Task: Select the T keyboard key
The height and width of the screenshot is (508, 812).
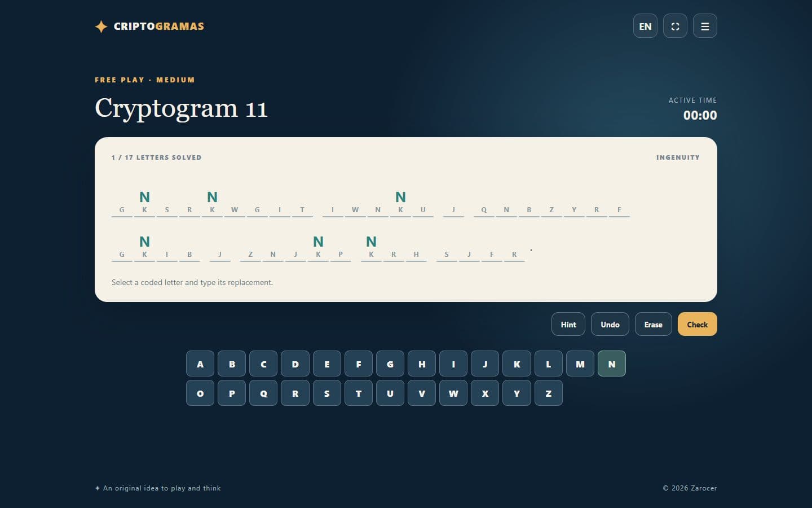Action: 358,393
